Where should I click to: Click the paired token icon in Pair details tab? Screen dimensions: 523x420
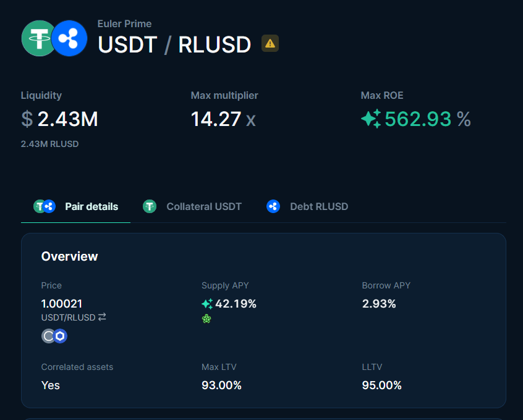click(x=45, y=206)
